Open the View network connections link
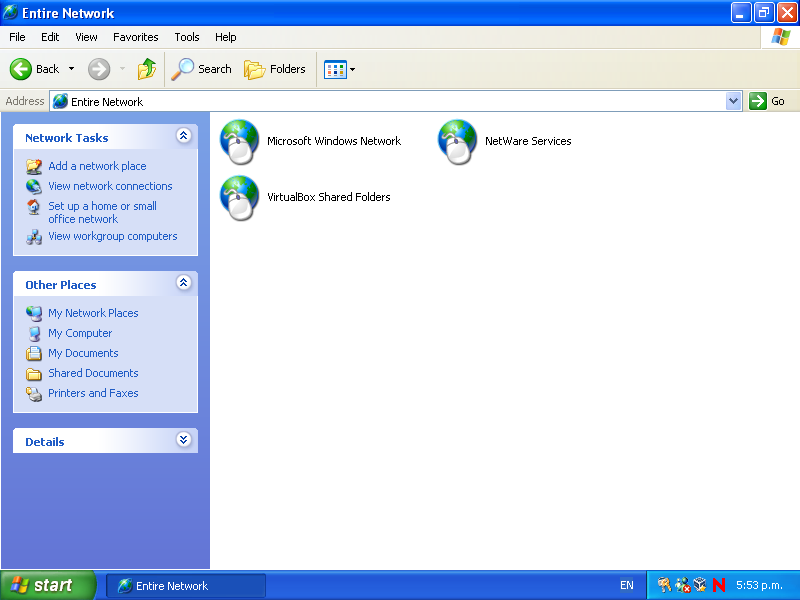The width and height of the screenshot is (800, 600). [x=110, y=186]
